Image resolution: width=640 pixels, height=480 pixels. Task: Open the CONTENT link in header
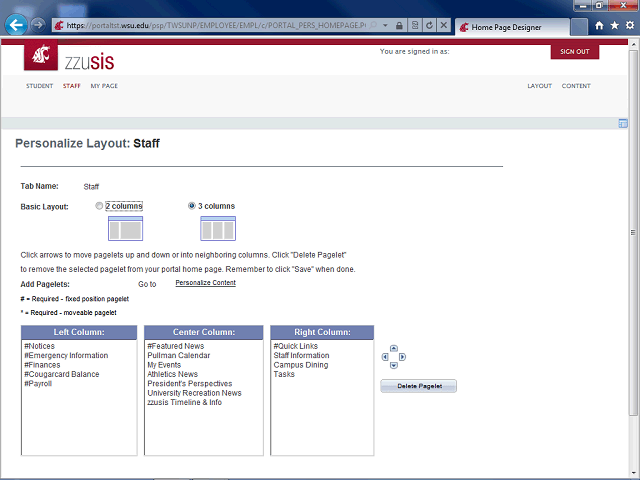[576, 86]
